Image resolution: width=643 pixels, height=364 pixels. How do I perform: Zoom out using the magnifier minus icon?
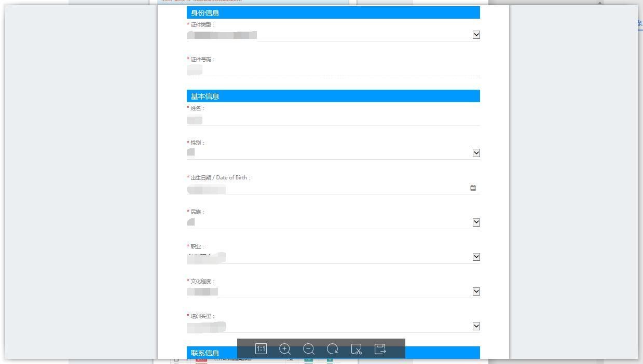[309, 349]
